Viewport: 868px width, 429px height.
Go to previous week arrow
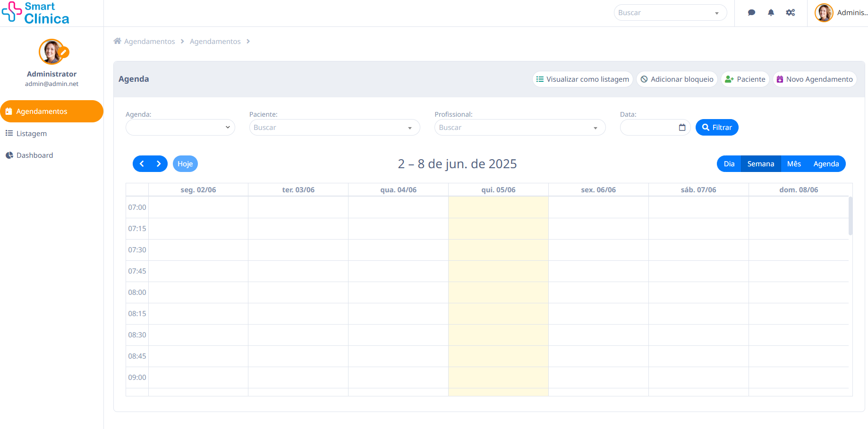tap(142, 164)
